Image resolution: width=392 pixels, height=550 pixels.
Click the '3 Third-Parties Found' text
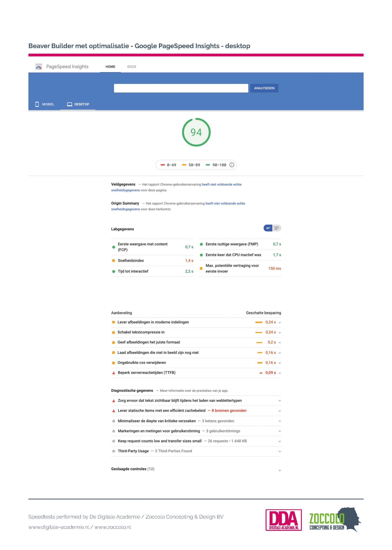pyautogui.click(x=173, y=451)
